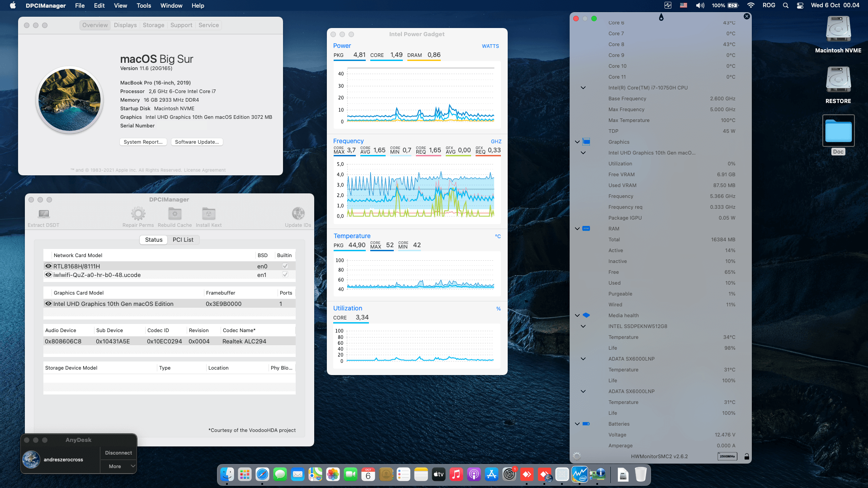Viewport: 868px width, 488px height.
Task: Open the Support tab in About This Mac
Action: coord(181,25)
